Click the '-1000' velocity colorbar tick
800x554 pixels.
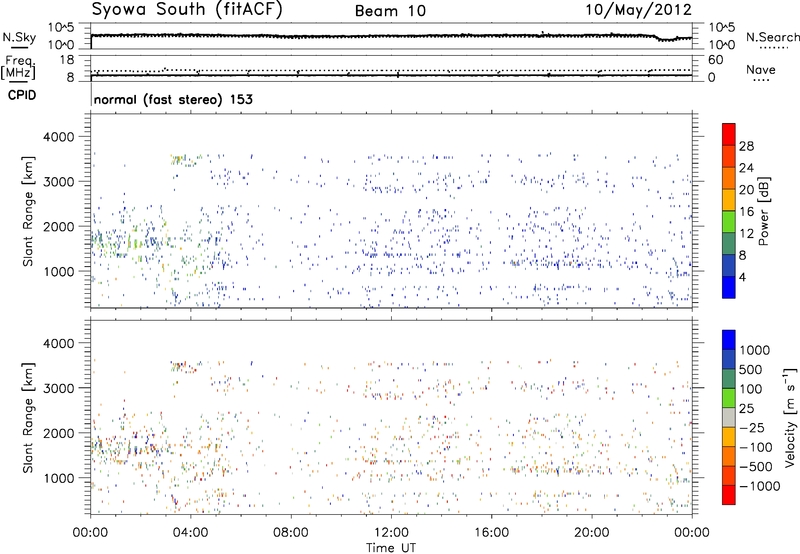(x=760, y=486)
